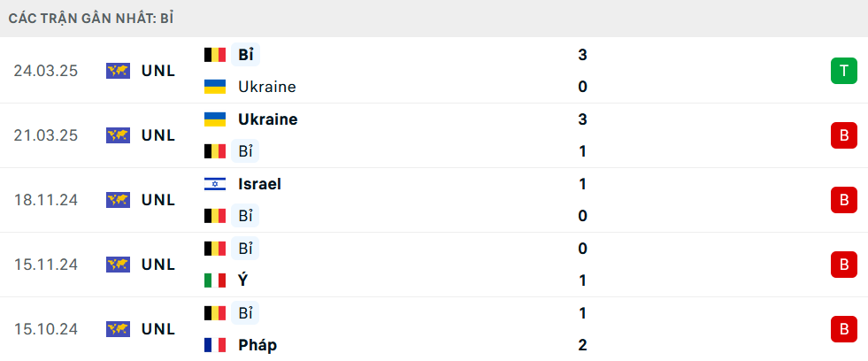Viewport: 868px width, 361px height.
Task: Click the red B badge for Pháp match
Action: (x=843, y=329)
